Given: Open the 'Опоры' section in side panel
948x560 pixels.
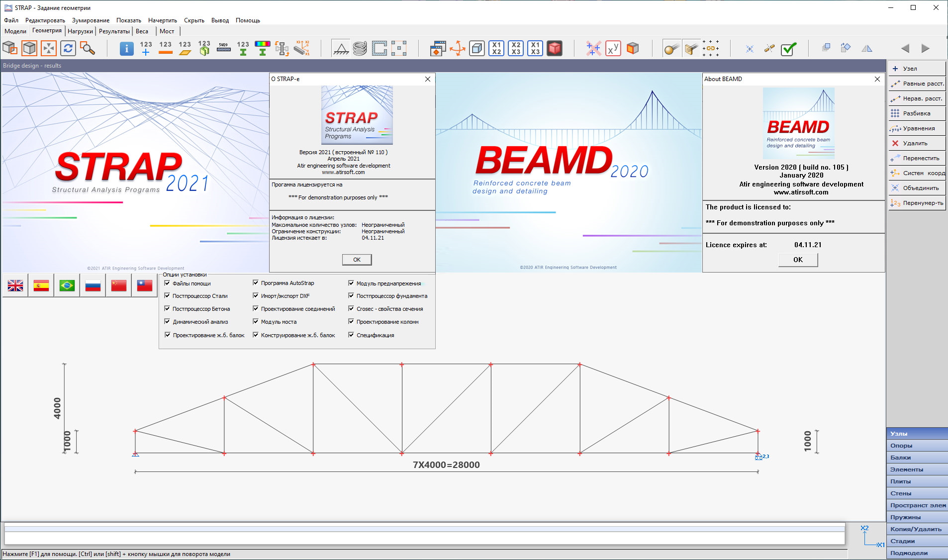Looking at the screenshot, I should coord(917,446).
